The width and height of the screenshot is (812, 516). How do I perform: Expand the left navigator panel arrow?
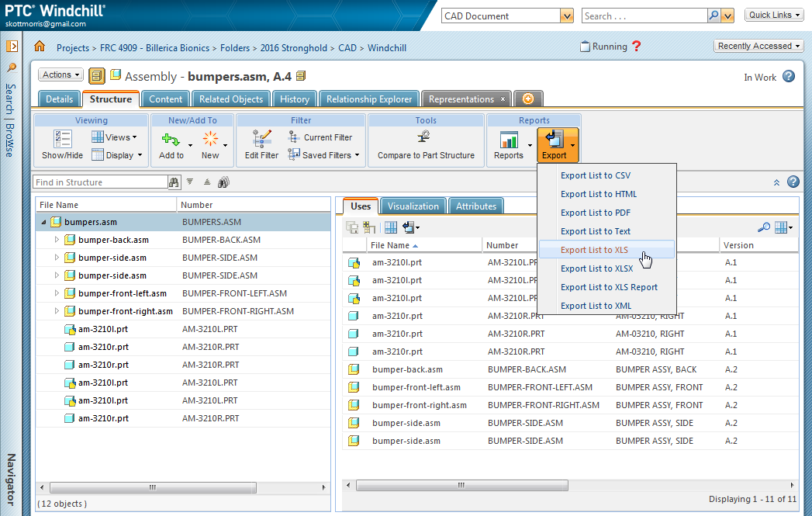coord(12,46)
